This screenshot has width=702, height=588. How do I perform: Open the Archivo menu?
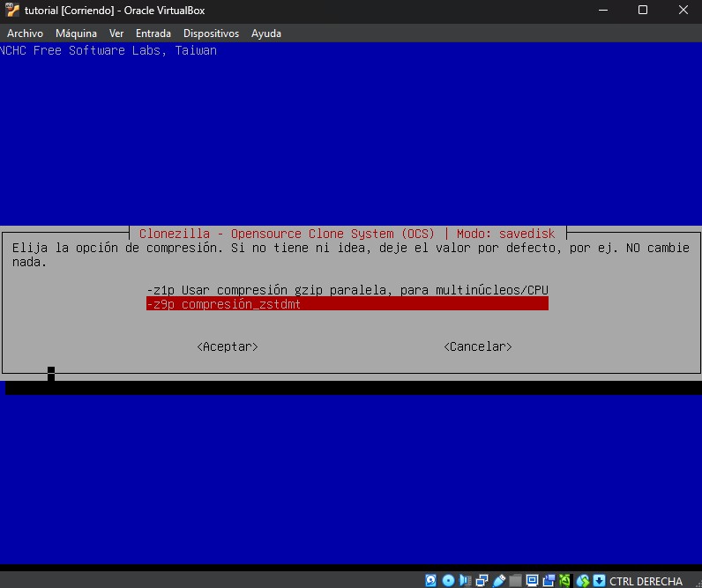25,33
